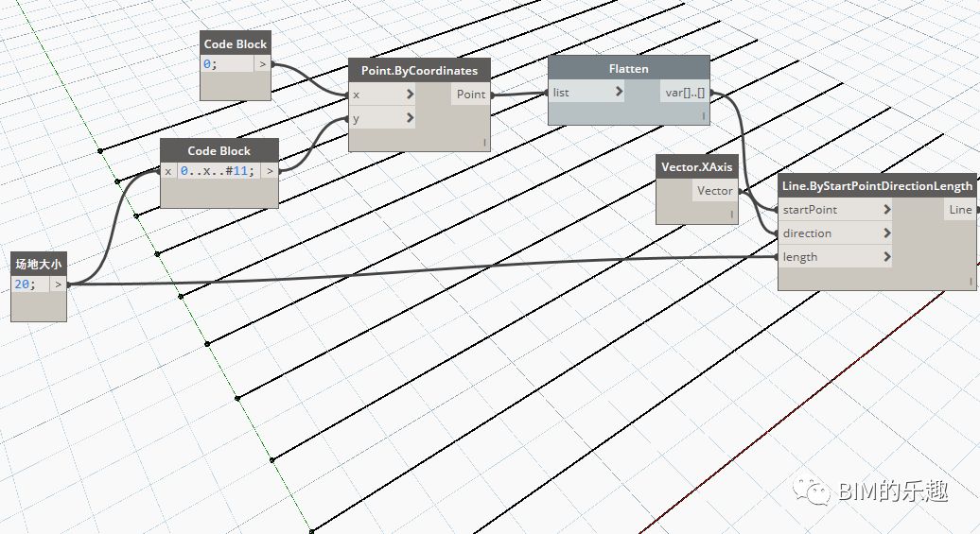Click the lacing indicator on Flatten node
This screenshot has width=980, height=534.
click(703, 116)
